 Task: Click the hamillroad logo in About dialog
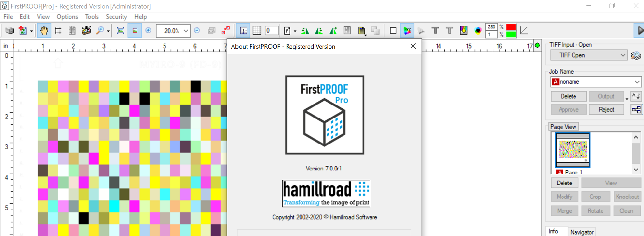click(326, 194)
